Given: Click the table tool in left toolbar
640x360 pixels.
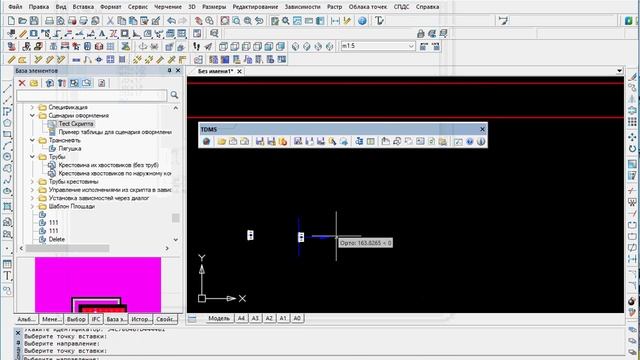Looking at the screenshot, I should pyautogui.click(x=7, y=264).
